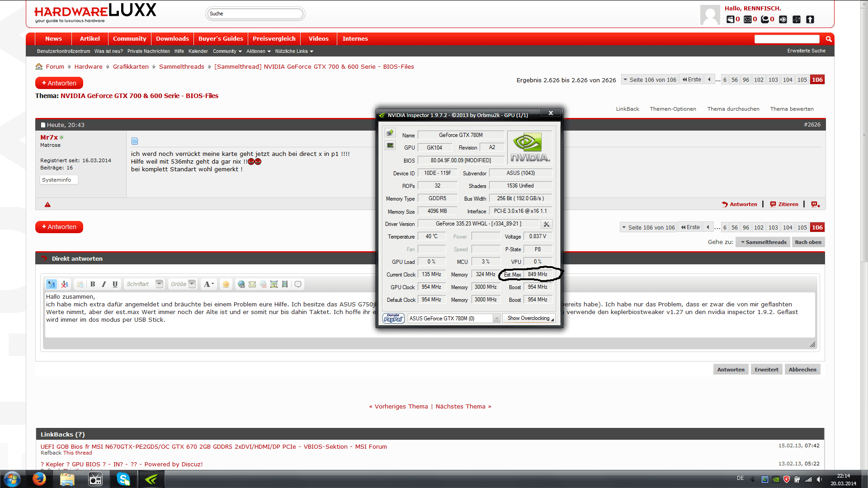Open private messages envelope icon in header
The image size is (868, 488).
(748, 19)
